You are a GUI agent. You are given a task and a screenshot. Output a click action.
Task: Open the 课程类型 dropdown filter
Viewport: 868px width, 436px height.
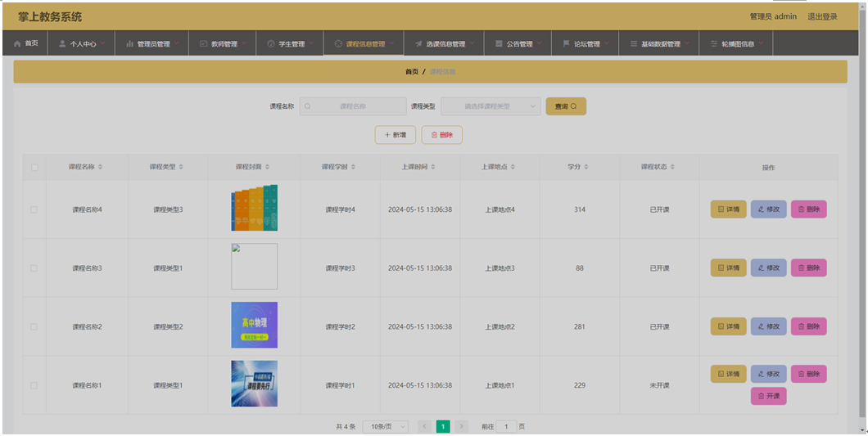coord(491,106)
